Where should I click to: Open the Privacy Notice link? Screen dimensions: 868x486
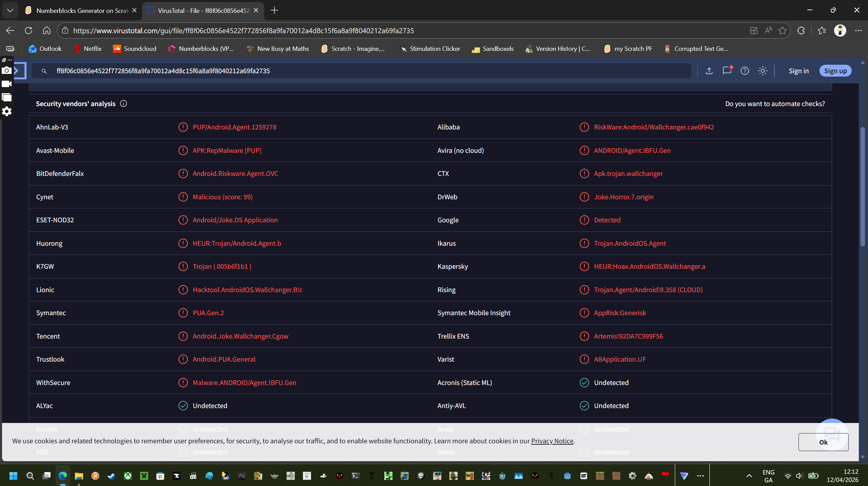552,441
